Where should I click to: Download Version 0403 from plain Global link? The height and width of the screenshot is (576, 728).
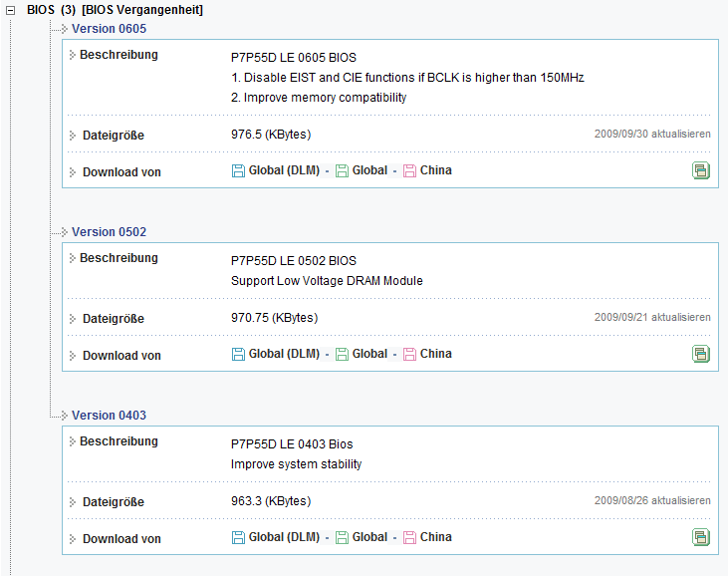coord(369,537)
